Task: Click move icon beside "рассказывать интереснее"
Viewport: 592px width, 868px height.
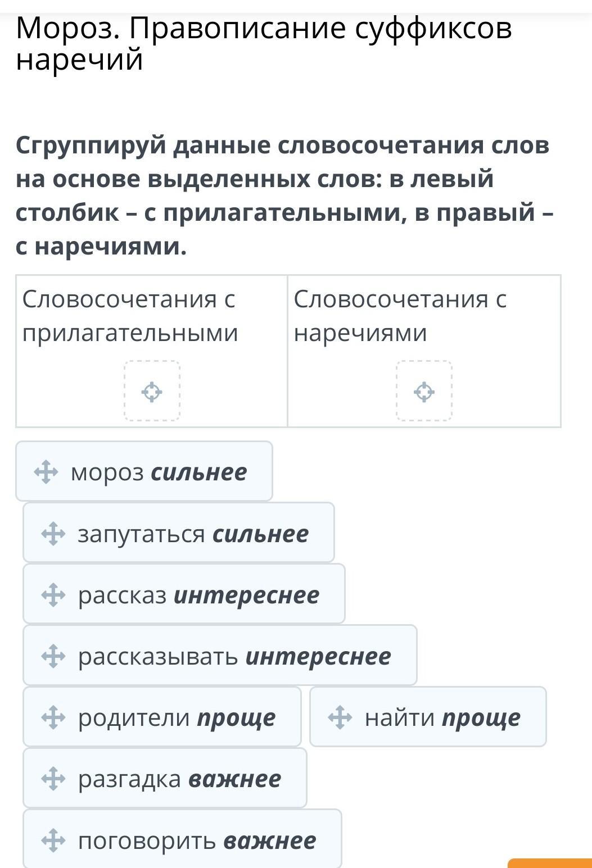Action: [x=53, y=656]
